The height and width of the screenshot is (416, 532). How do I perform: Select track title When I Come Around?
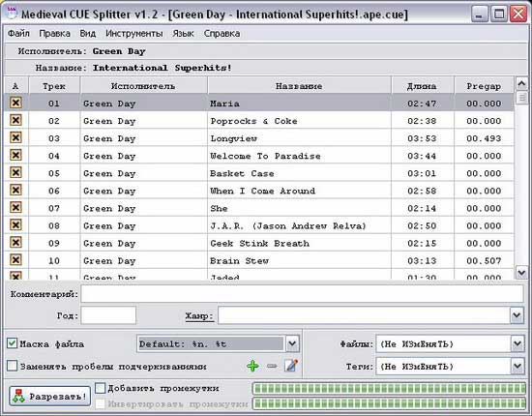pyautogui.click(x=262, y=191)
